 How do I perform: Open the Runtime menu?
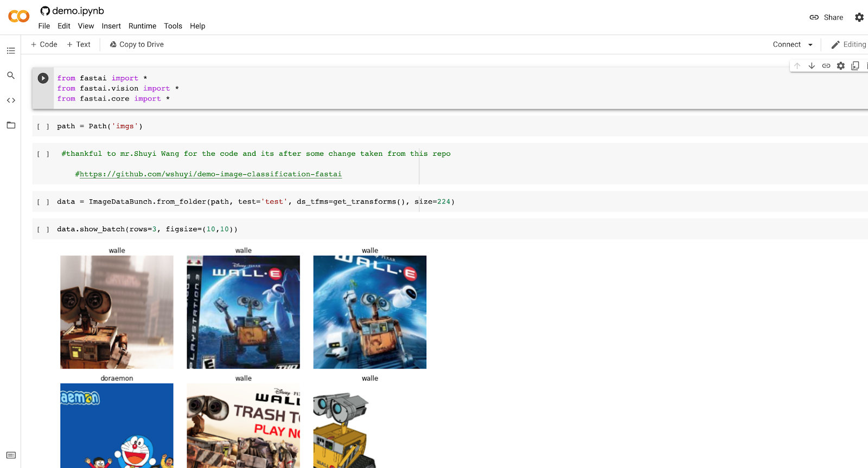142,26
